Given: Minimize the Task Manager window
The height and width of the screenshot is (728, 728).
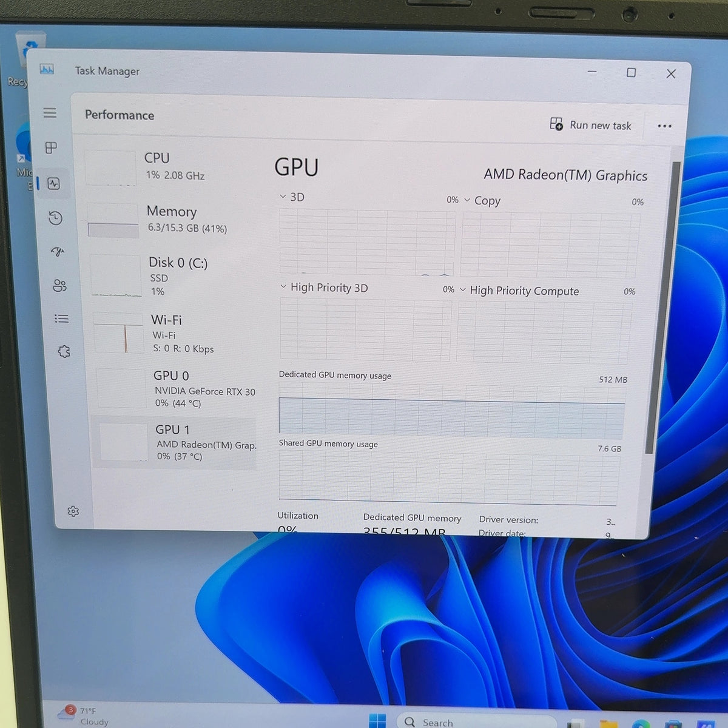Looking at the screenshot, I should (x=592, y=72).
